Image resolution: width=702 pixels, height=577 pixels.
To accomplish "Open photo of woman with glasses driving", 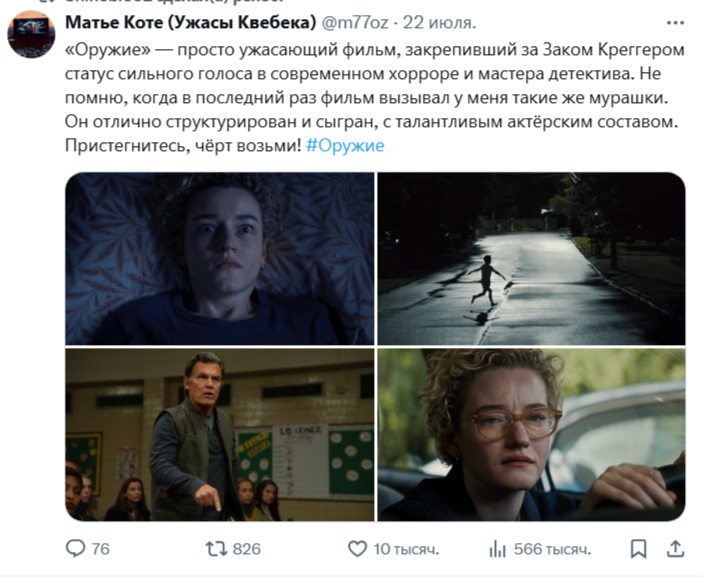I will tap(531, 435).
